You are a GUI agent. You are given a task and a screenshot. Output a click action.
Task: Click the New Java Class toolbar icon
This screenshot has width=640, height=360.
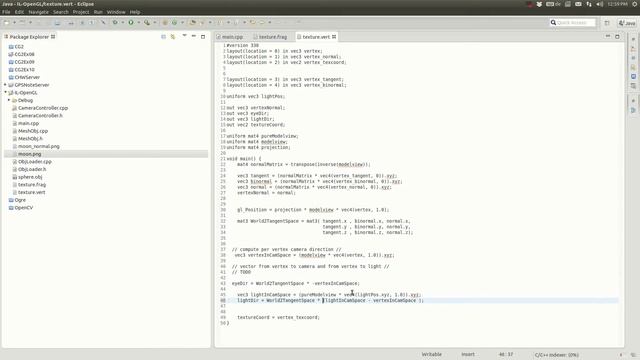point(175,22)
